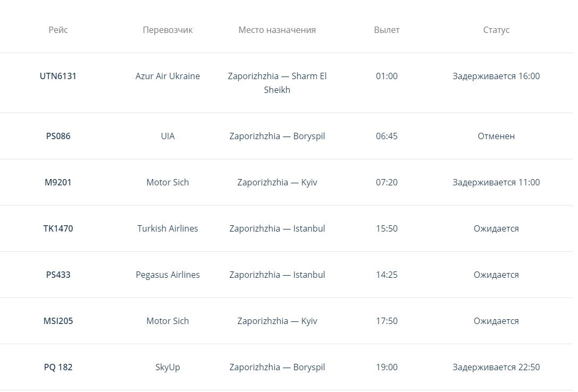Click Zaporizhzhia — Sharm El Sheikh destination
Image resolution: width=578 pixels, height=392 pixels.
tap(277, 83)
